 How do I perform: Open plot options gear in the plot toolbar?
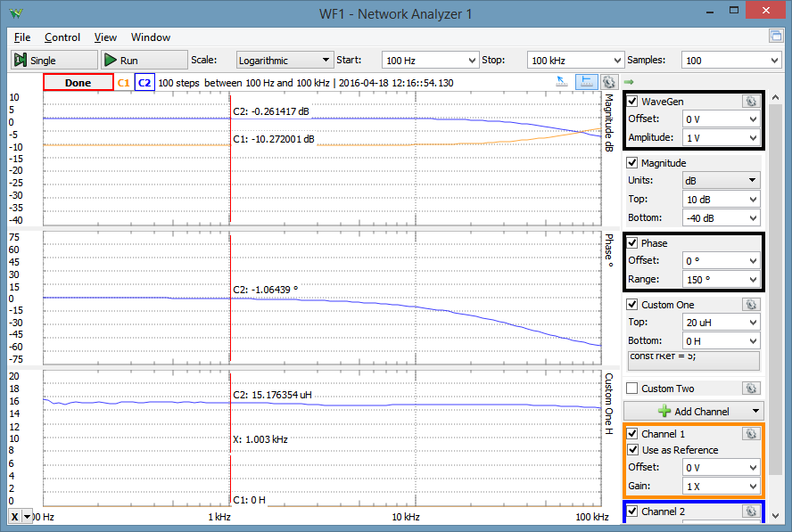click(610, 82)
